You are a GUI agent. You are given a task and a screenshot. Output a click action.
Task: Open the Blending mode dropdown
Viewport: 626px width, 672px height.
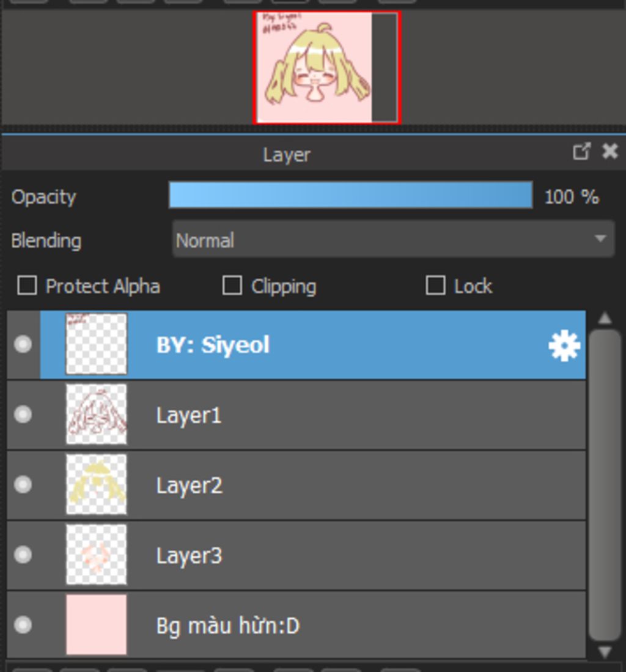click(x=392, y=240)
